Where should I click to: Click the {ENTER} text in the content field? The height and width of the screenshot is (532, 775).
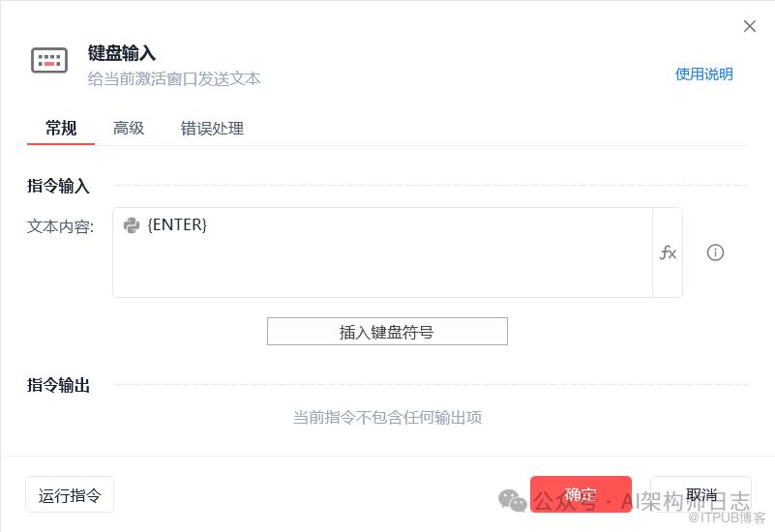pos(177,225)
